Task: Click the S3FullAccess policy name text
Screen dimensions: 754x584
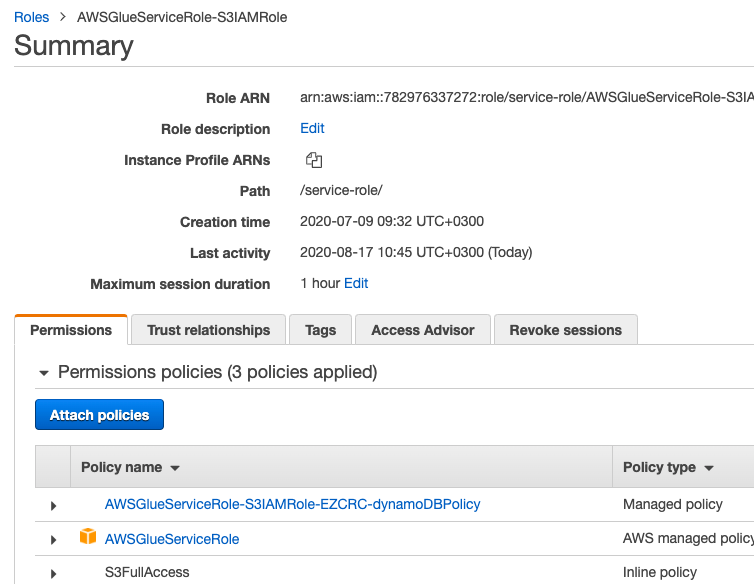Action: coord(147,572)
